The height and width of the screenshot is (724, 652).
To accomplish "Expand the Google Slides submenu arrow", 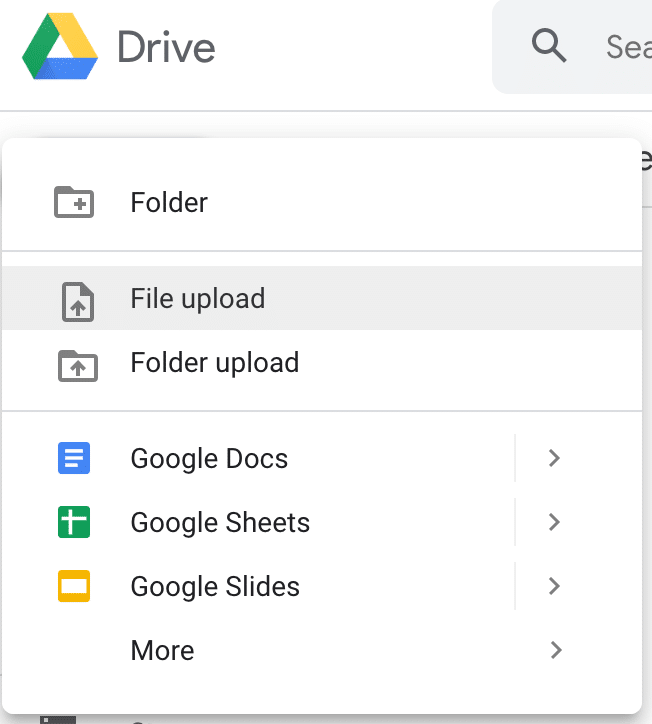I will (555, 587).
